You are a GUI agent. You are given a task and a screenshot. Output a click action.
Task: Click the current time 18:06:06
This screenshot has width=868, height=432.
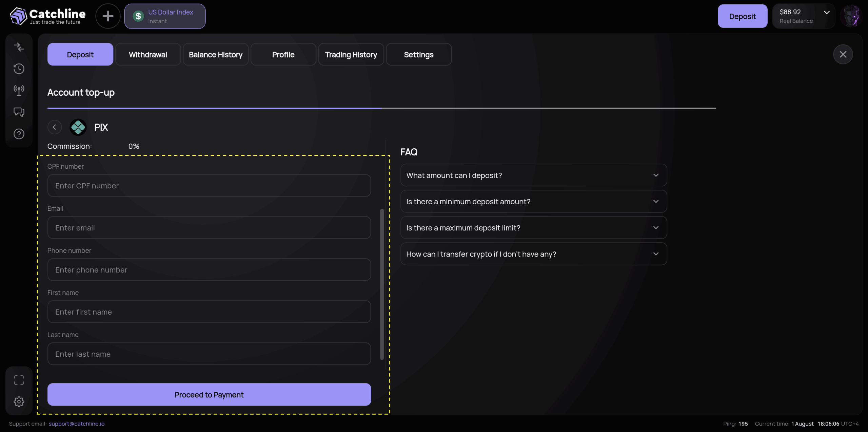point(828,424)
